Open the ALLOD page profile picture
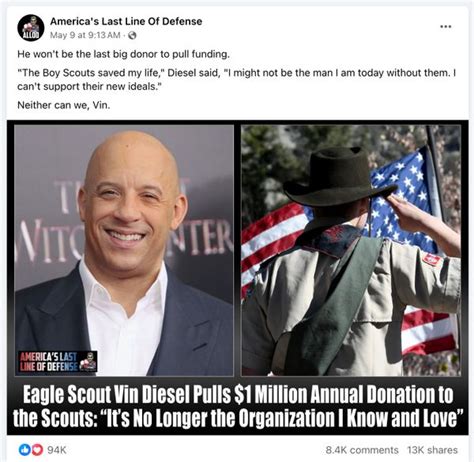Viewport: 474px width, 462px height. point(31,28)
